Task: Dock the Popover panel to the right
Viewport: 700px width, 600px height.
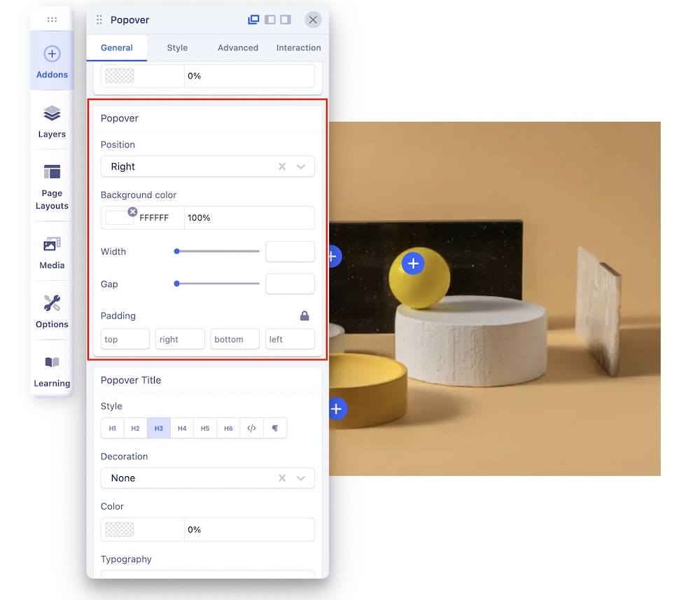Action: click(x=286, y=20)
